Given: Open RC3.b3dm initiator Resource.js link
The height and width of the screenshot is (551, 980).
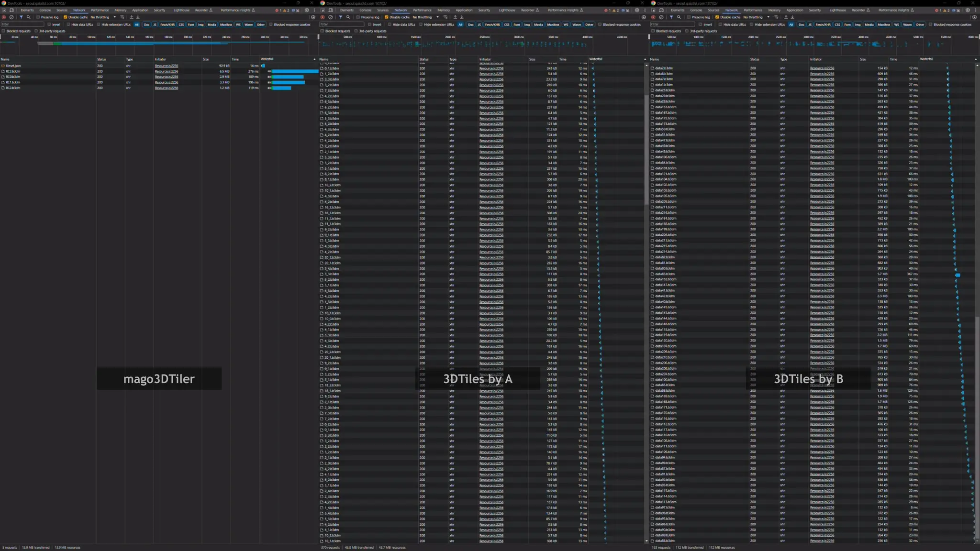Looking at the screenshot, I should coord(166,71).
